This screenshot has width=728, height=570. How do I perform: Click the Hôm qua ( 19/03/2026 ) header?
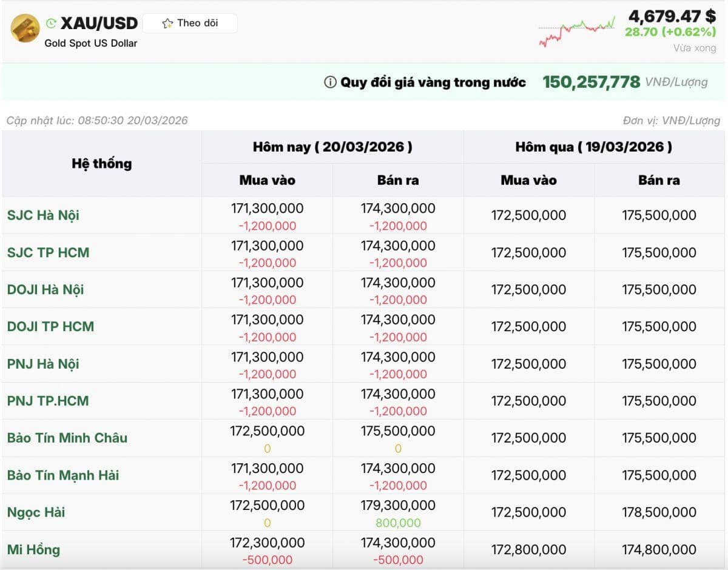coord(594,147)
